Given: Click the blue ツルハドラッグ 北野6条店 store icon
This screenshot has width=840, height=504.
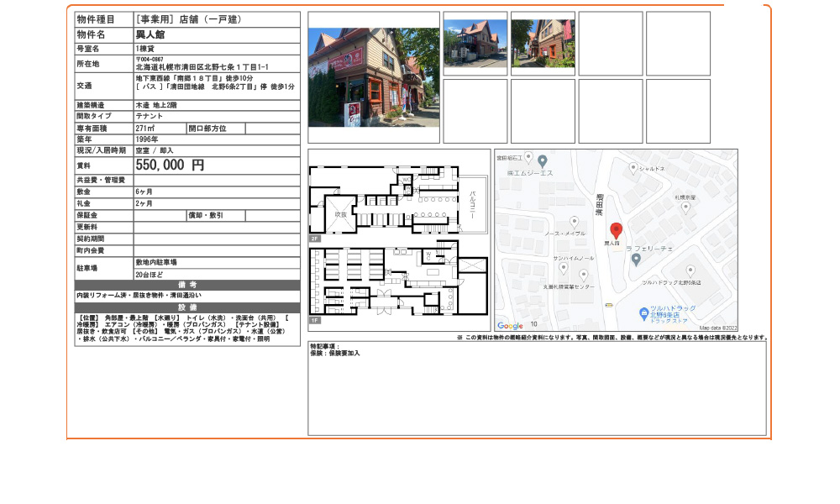Looking at the screenshot, I should (643, 312).
